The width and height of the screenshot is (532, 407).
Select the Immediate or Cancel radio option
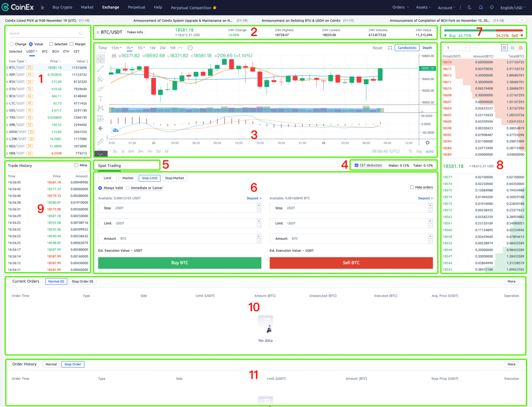(127, 188)
